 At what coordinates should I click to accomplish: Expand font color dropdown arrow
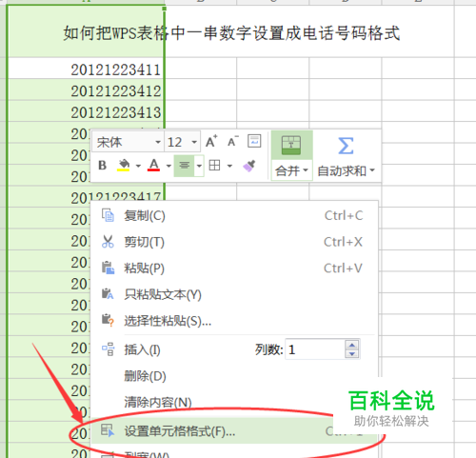[169, 166]
